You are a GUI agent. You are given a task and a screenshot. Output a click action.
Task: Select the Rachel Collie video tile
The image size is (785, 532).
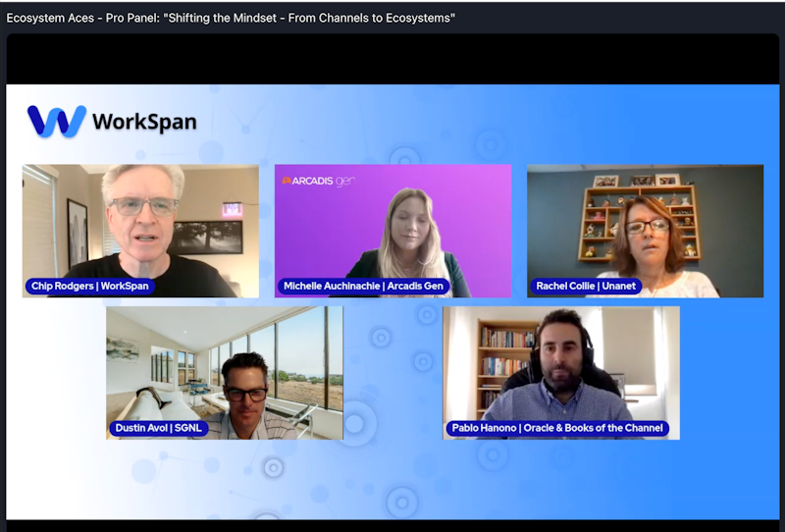[x=646, y=231]
